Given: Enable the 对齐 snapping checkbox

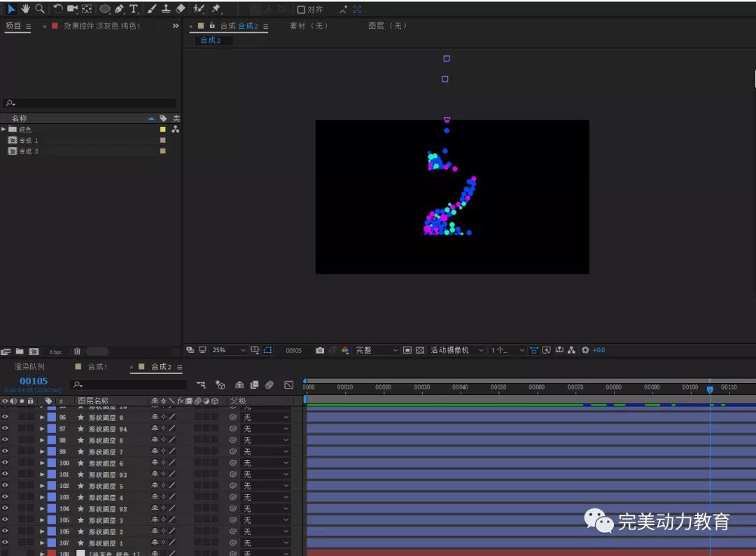Looking at the screenshot, I should [x=301, y=10].
